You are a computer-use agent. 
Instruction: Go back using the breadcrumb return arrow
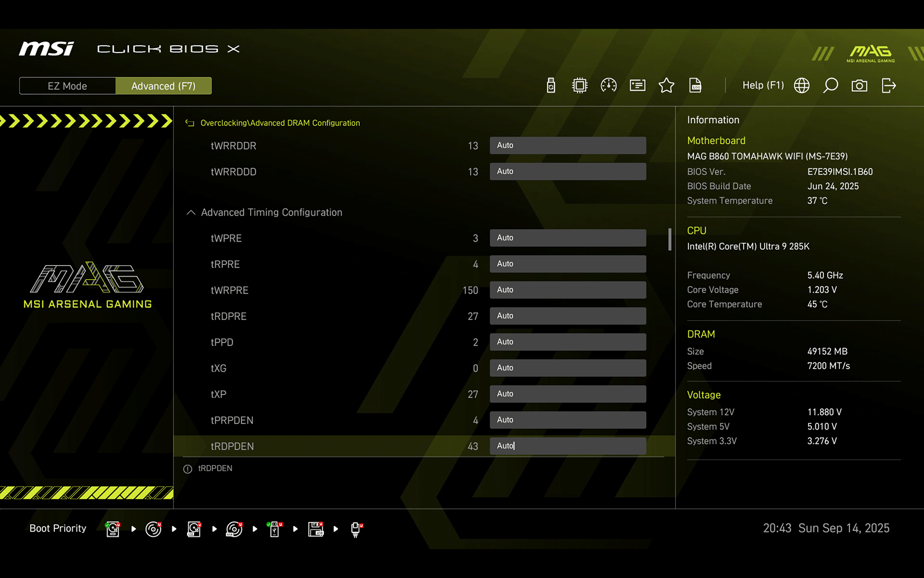189,123
